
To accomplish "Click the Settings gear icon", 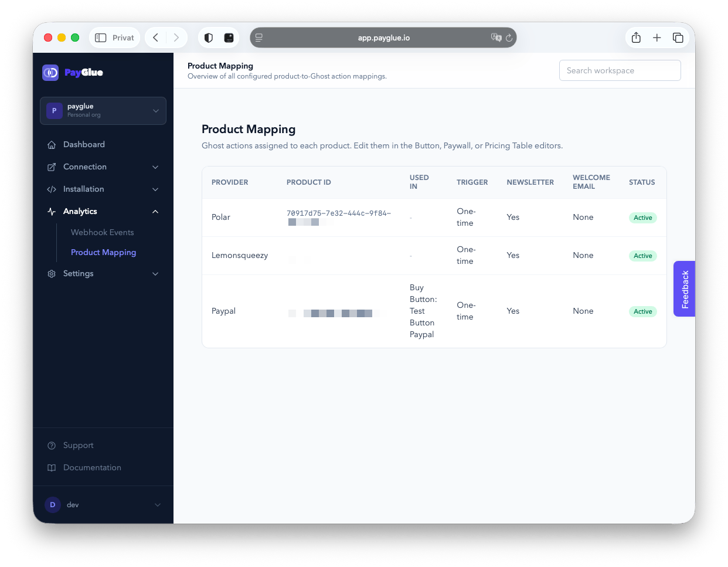I will click(52, 274).
